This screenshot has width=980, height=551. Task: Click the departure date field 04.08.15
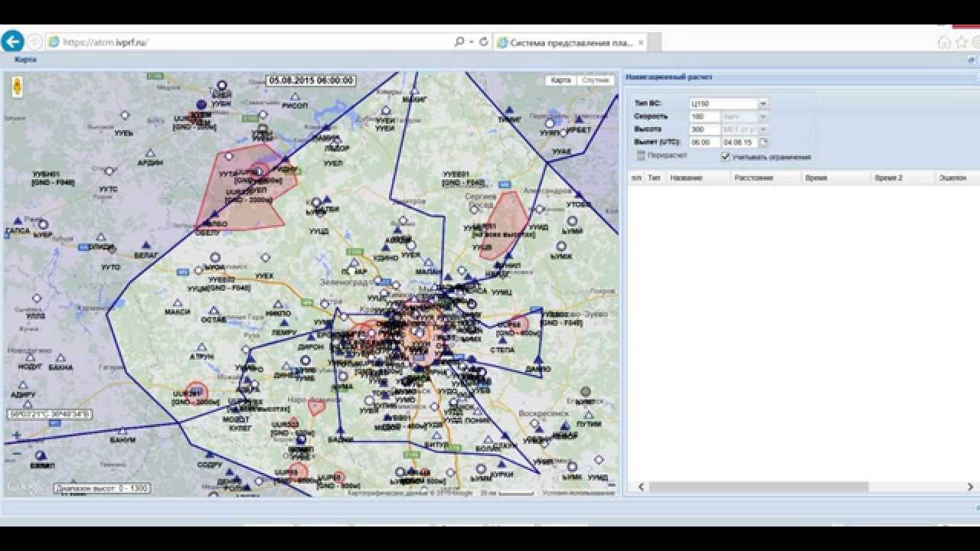tap(740, 142)
